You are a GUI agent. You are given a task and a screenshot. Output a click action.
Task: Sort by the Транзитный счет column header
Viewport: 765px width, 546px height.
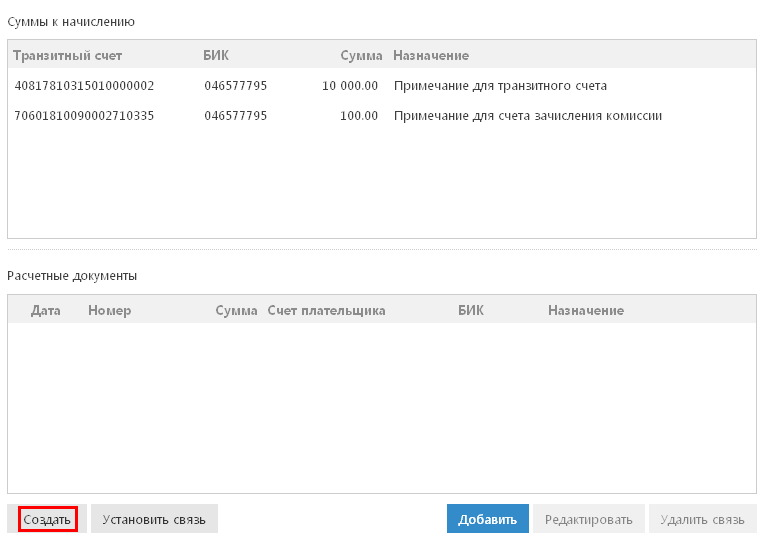pos(67,56)
